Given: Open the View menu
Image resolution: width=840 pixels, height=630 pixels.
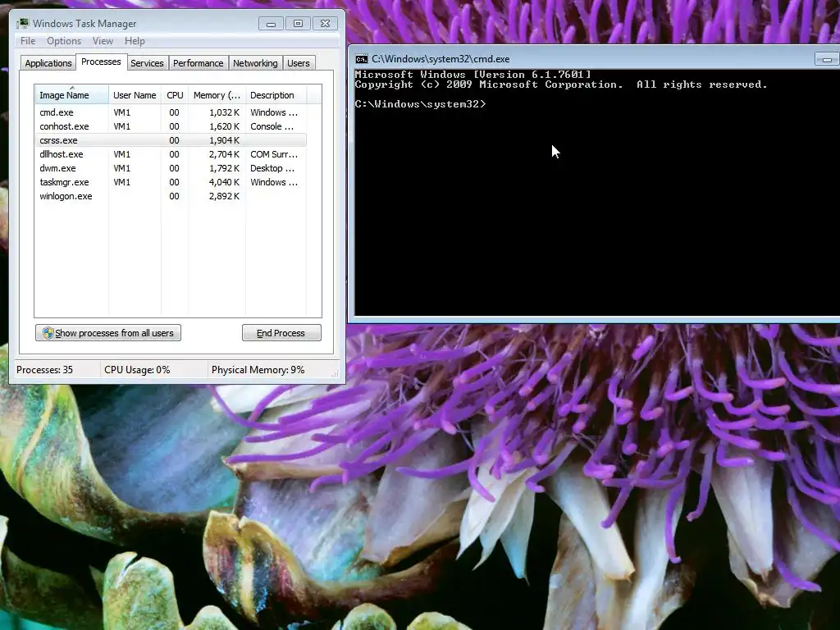Looking at the screenshot, I should coord(103,41).
